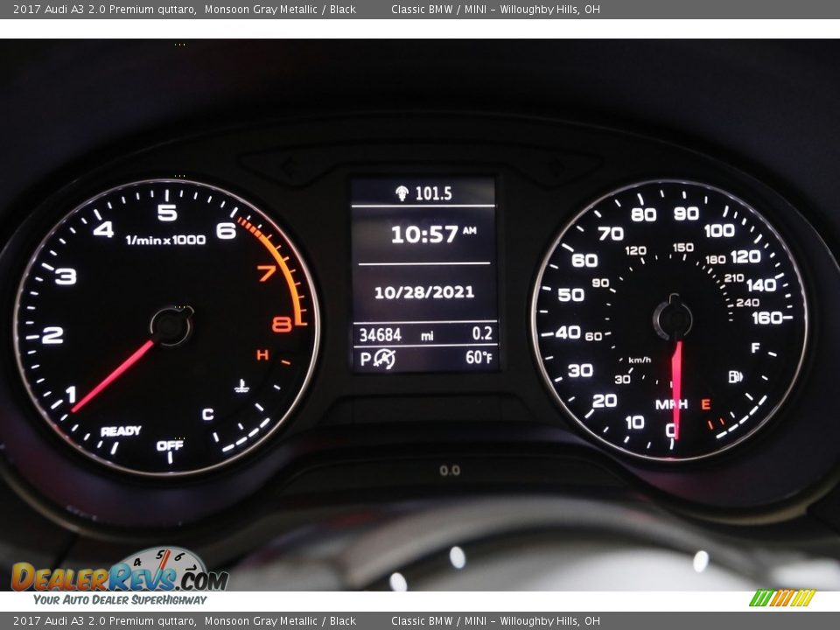Click the orange E empty fuel mark
Image resolution: width=840 pixels, height=630 pixels.
point(705,404)
